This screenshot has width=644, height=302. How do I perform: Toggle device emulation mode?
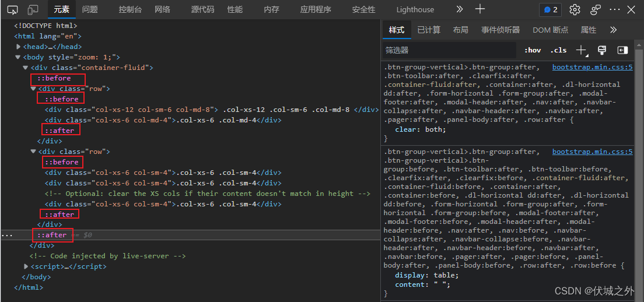(x=33, y=10)
